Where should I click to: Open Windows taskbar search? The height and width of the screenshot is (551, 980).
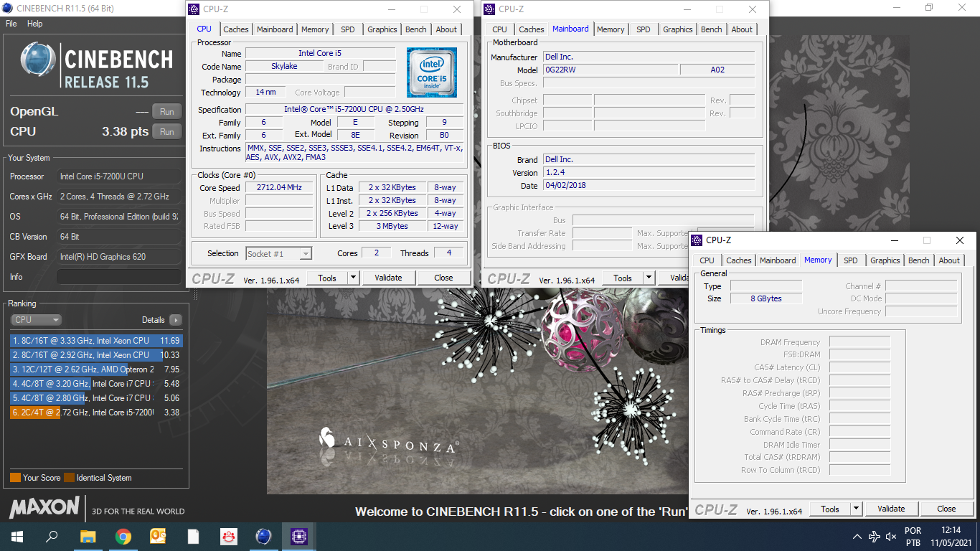point(52,536)
